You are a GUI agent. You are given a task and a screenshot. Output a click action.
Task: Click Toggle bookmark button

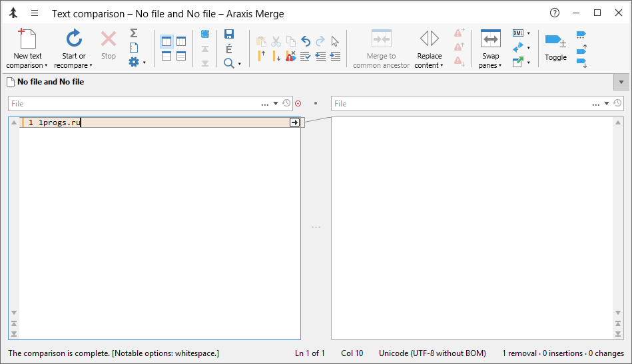point(556,47)
